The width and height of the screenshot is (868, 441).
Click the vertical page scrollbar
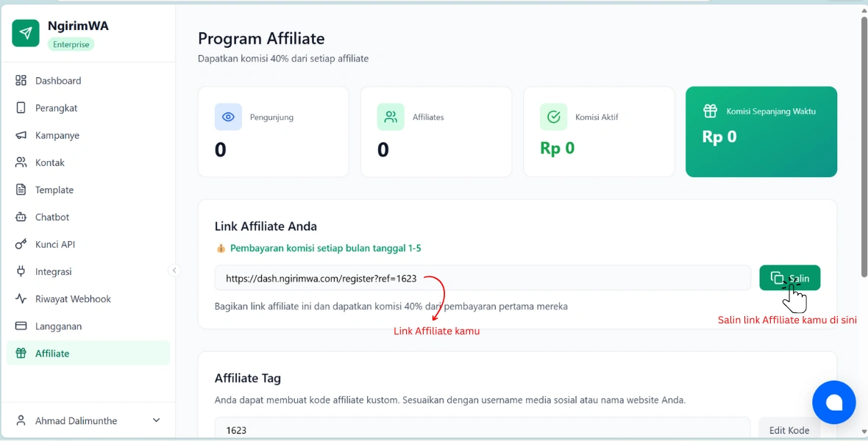tap(864, 147)
